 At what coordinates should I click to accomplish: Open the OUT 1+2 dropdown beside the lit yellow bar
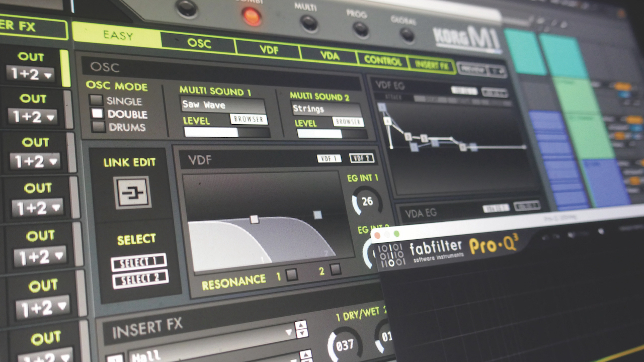click(x=30, y=74)
